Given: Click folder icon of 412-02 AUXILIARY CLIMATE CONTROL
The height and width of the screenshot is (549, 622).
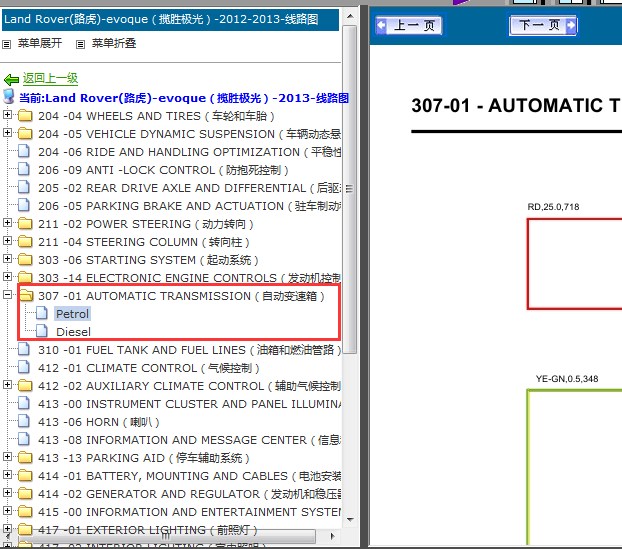Looking at the screenshot, I should (x=25, y=385).
